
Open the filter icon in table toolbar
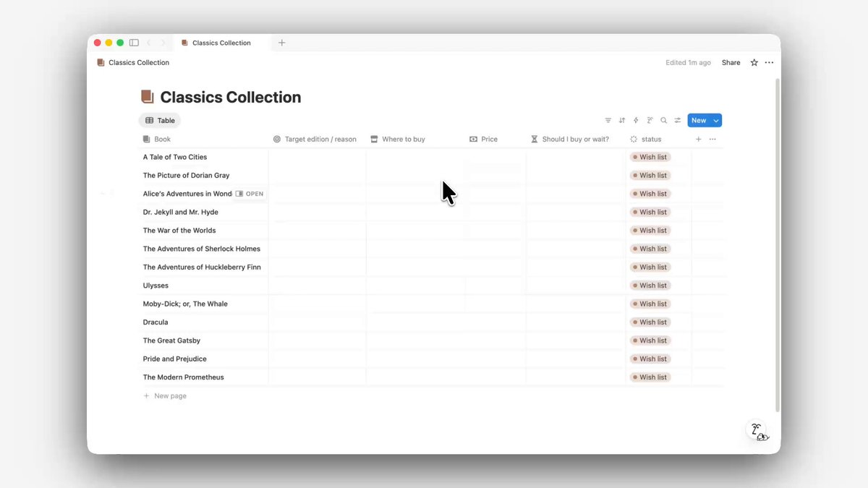(608, 121)
